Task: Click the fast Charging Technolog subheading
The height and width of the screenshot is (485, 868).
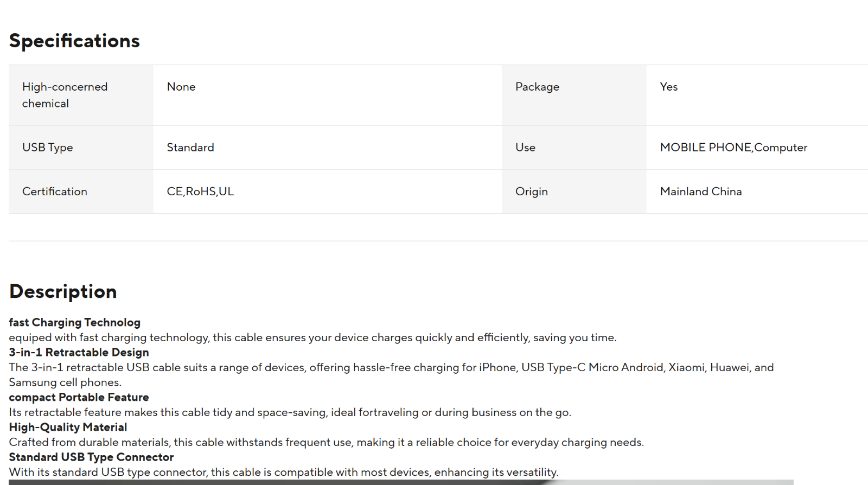Action: coord(75,322)
